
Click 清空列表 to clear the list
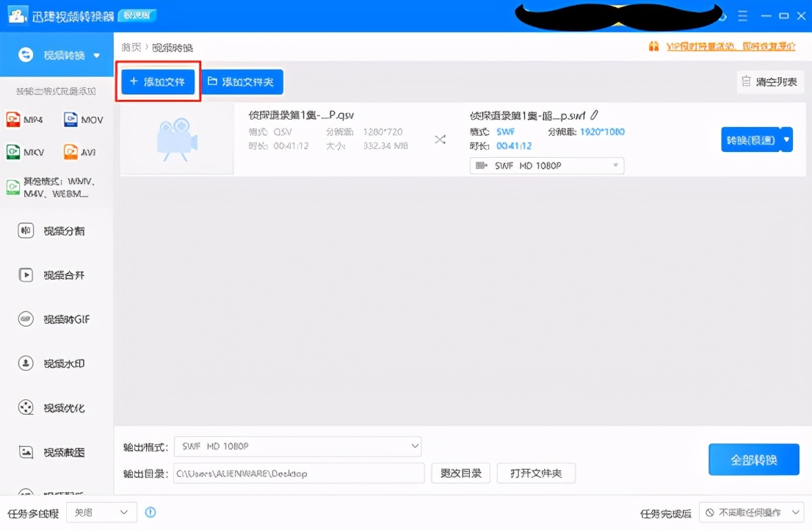pos(771,81)
